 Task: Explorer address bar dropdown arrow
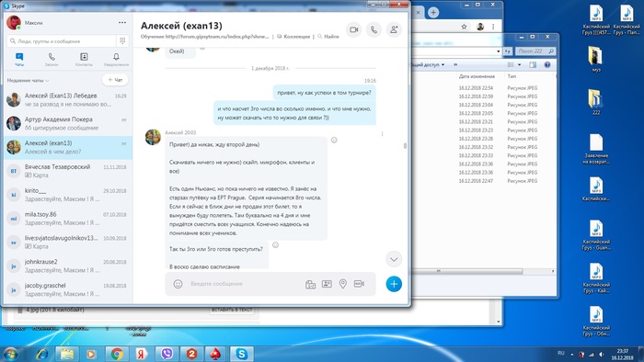499,51
